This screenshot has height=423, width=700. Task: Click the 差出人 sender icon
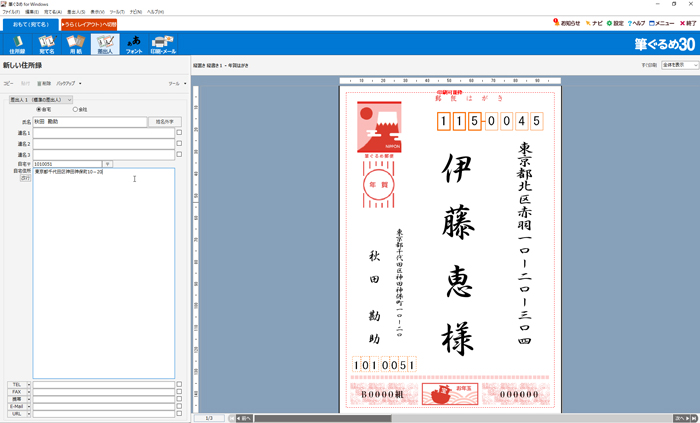(x=105, y=43)
